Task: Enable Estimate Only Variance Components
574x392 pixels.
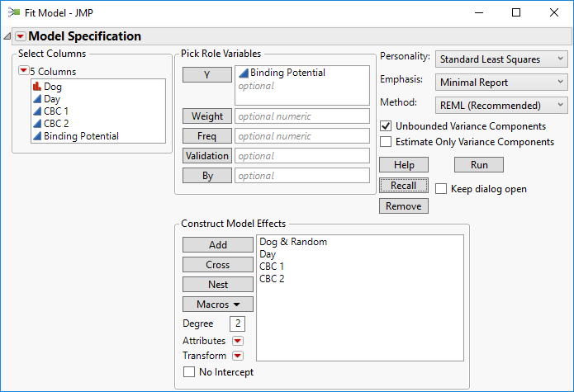Action: click(x=386, y=142)
